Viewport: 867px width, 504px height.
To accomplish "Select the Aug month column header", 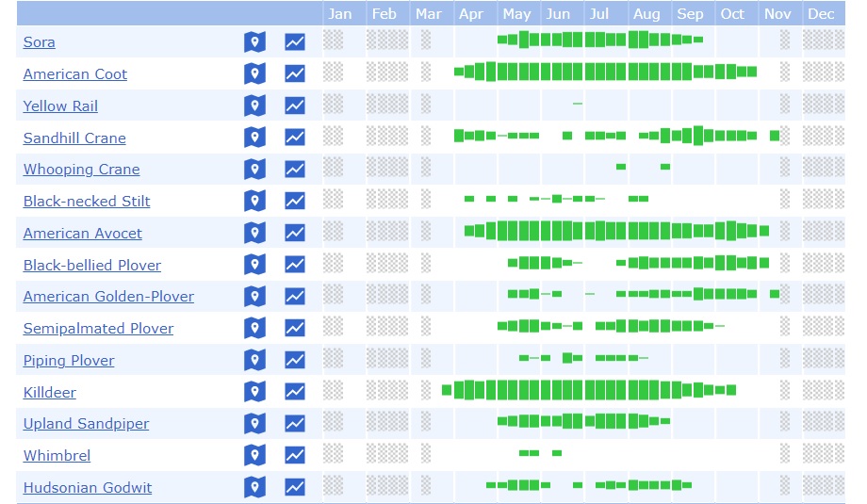I will [646, 14].
